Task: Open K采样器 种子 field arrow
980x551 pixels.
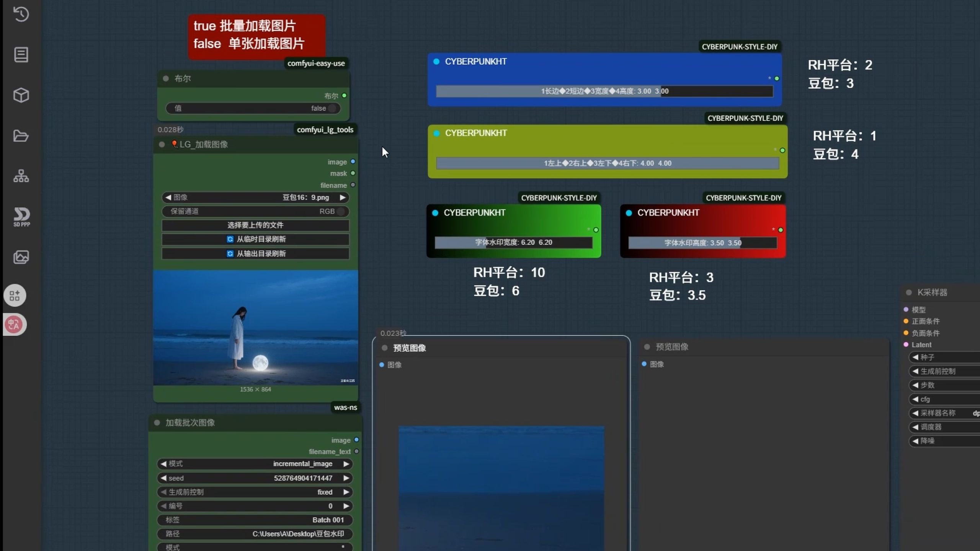Action: click(915, 357)
